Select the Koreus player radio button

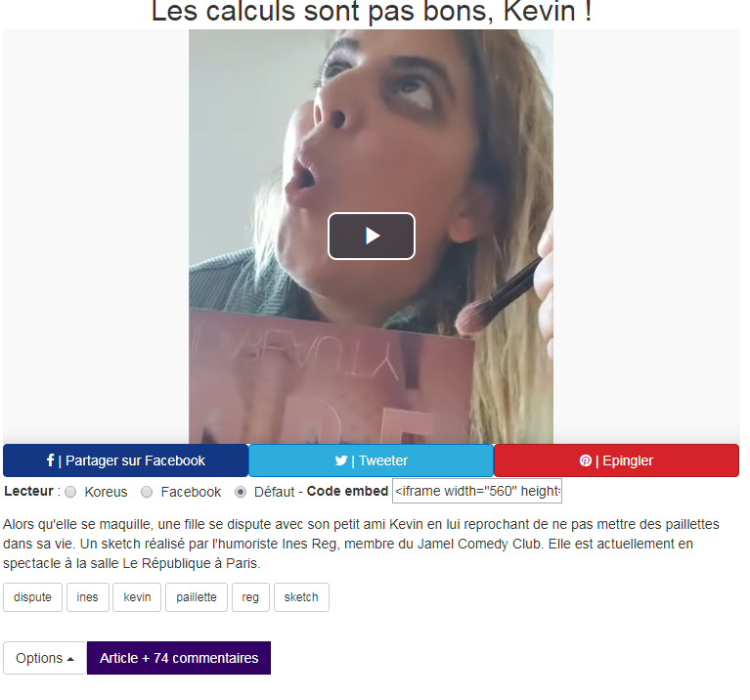(x=70, y=492)
